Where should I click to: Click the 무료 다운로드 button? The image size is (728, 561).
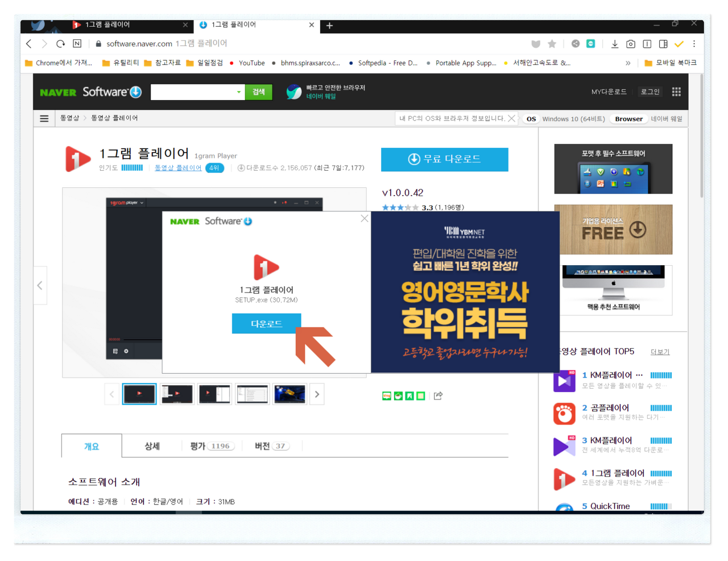tap(445, 159)
